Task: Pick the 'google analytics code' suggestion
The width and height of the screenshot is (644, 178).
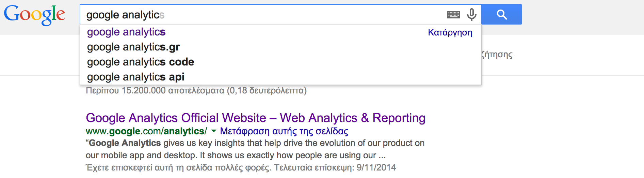Action: pyautogui.click(x=141, y=62)
